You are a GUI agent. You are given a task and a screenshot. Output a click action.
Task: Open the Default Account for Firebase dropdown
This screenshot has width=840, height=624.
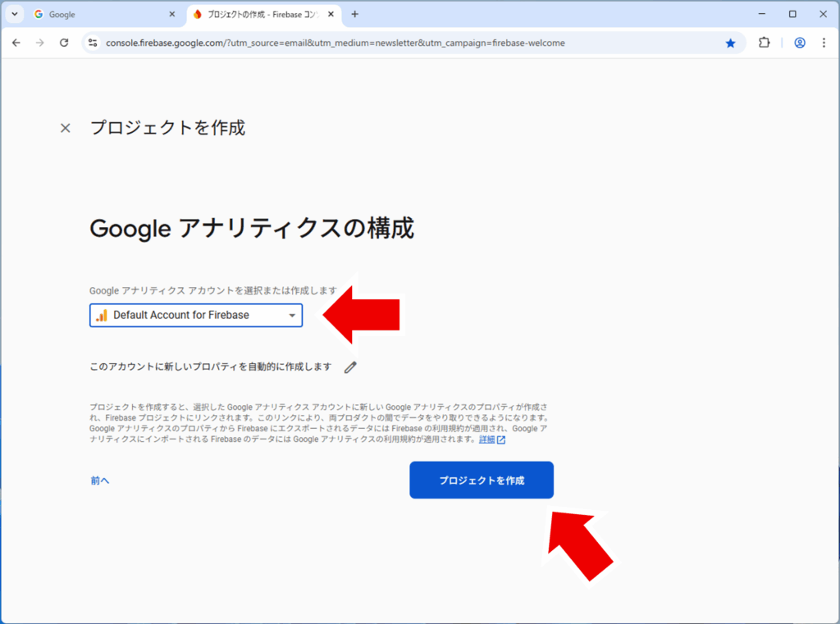196,315
